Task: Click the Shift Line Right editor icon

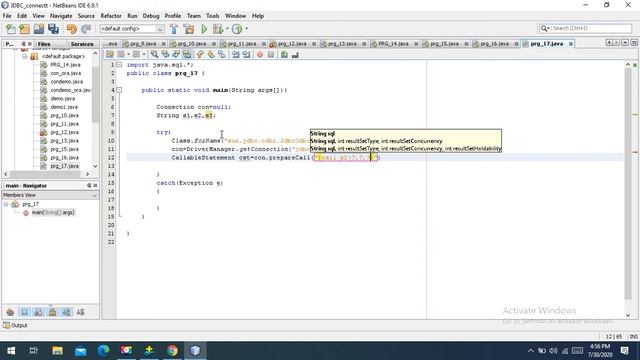Action: point(246,54)
